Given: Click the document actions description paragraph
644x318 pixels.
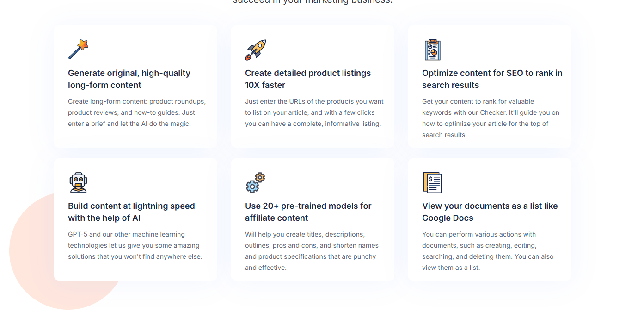Looking at the screenshot, I should point(487,251).
